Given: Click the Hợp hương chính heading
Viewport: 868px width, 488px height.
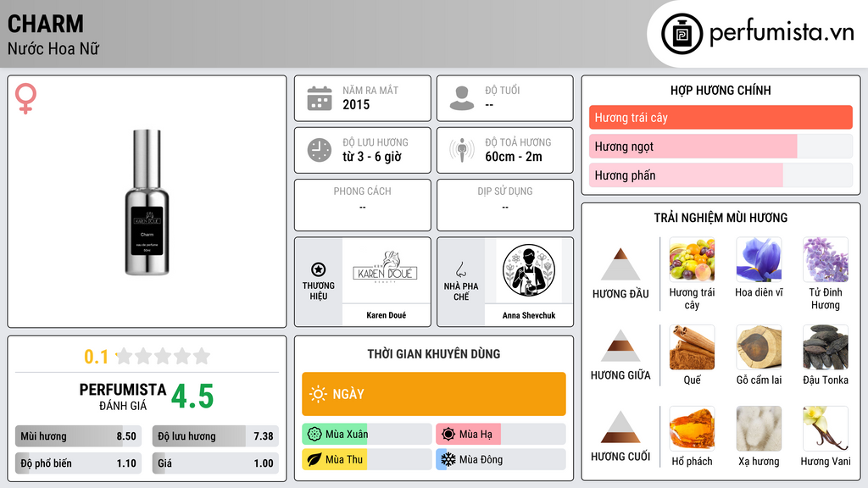Looking at the screenshot, I should [x=721, y=90].
